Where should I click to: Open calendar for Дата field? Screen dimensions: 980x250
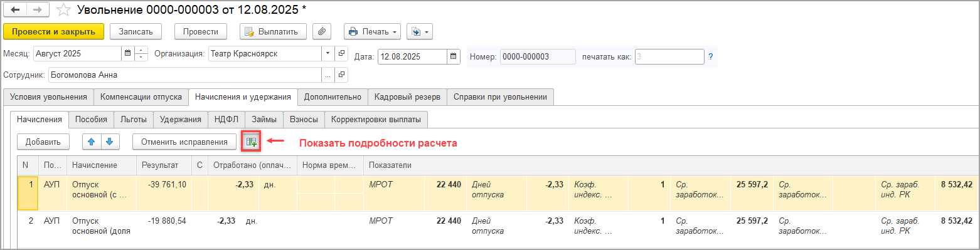point(454,57)
